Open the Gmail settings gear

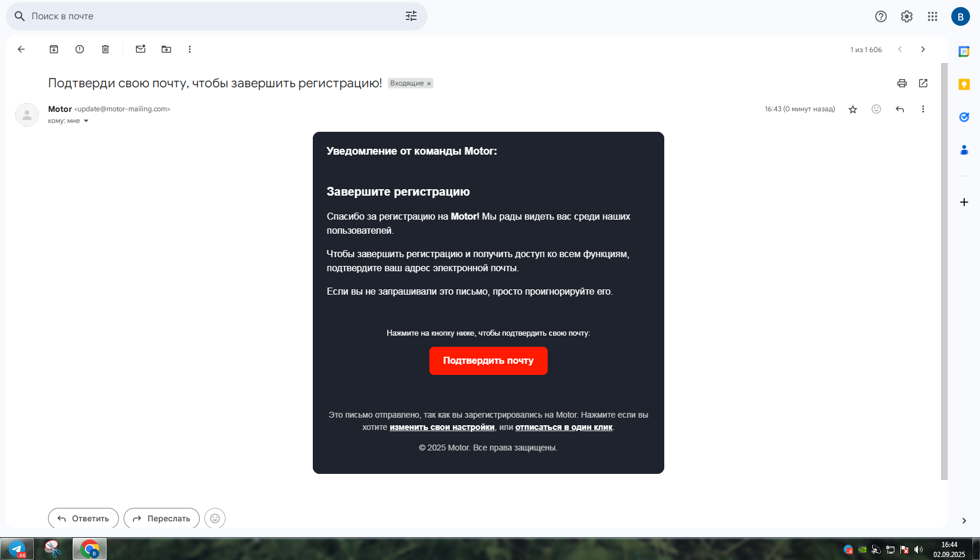pyautogui.click(x=907, y=16)
